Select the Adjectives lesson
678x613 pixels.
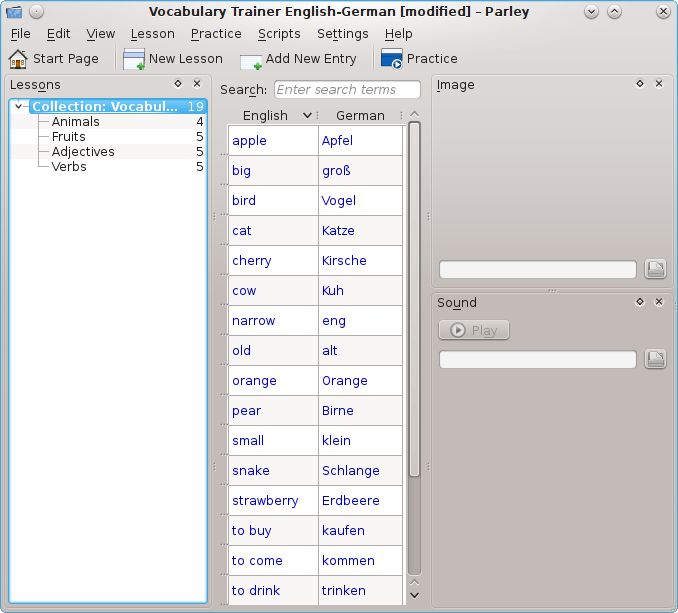coord(83,152)
